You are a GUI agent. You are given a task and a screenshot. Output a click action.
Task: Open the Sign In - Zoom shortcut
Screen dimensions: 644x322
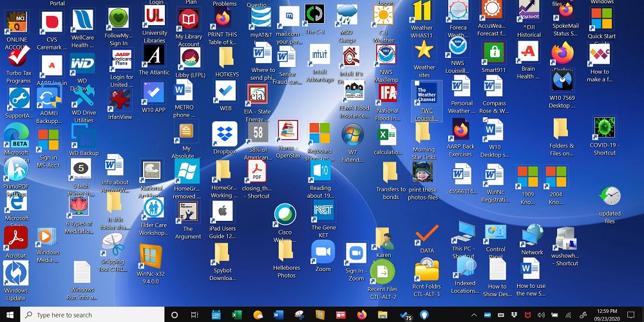[355, 253]
